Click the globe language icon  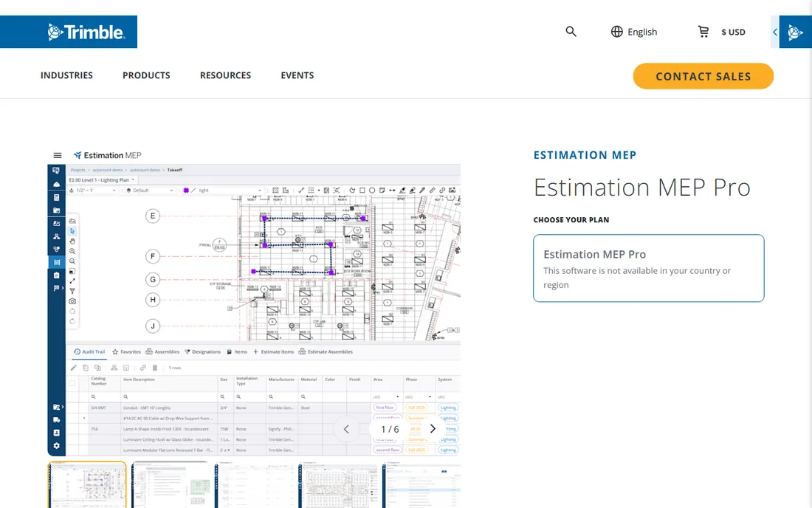pyautogui.click(x=617, y=32)
